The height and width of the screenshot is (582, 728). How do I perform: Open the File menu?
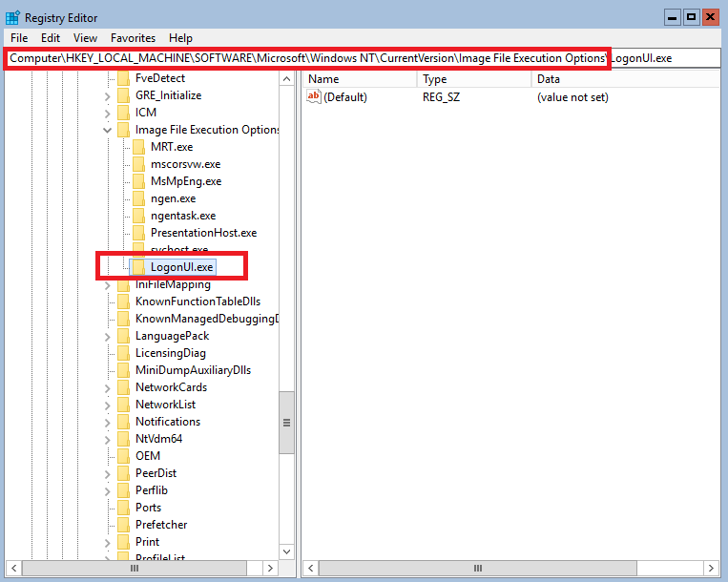click(x=19, y=38)
